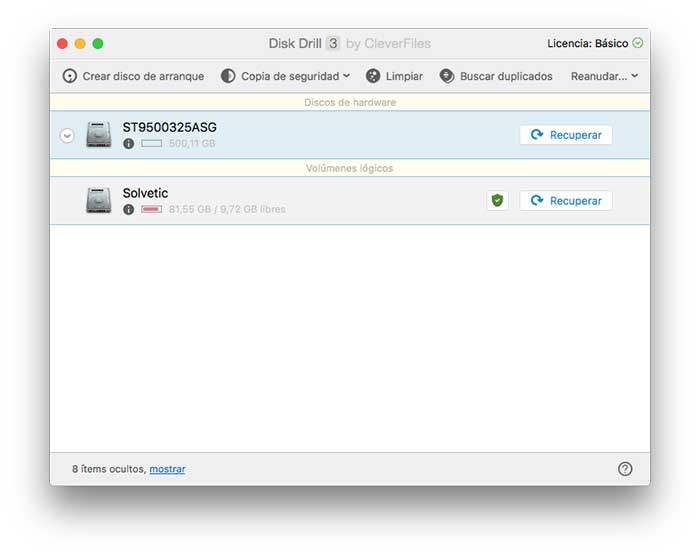Select the Solvetic volume drive icon
Image resolution: width=700 pixels, height=557 pixels.
(99, 200)
